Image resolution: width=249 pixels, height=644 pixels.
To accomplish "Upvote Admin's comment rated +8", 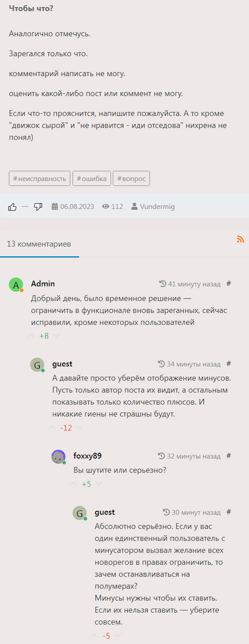I will [x=31, y=336].
